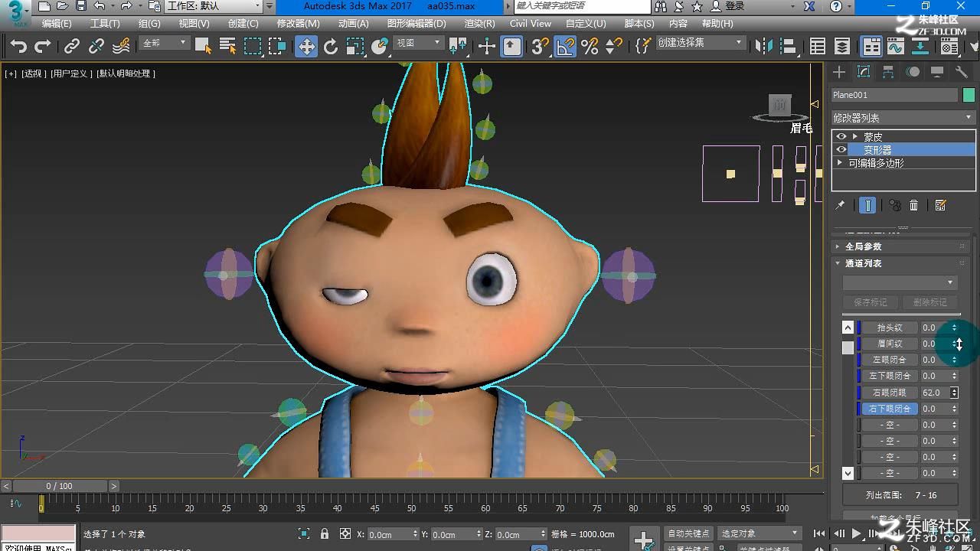Activate the Unlink Selection tool
980x551 pixels.
point(96,47)
